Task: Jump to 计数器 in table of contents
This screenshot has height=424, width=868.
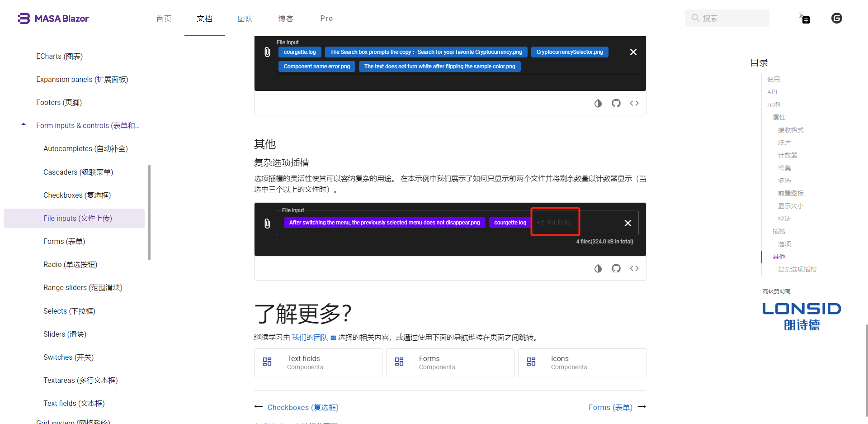Action: [788, 155]
